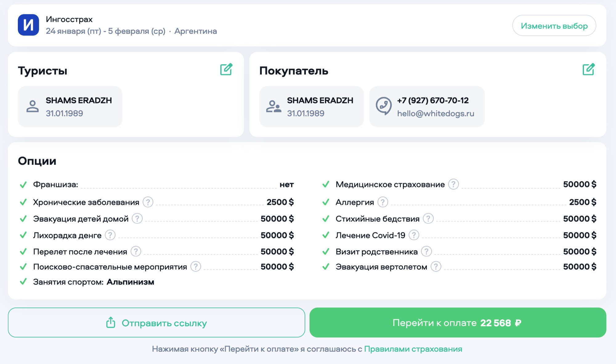The image size is (616, 364).
Task: Show hint for Стихийные бедствия
Action: [x=428, y=218]
